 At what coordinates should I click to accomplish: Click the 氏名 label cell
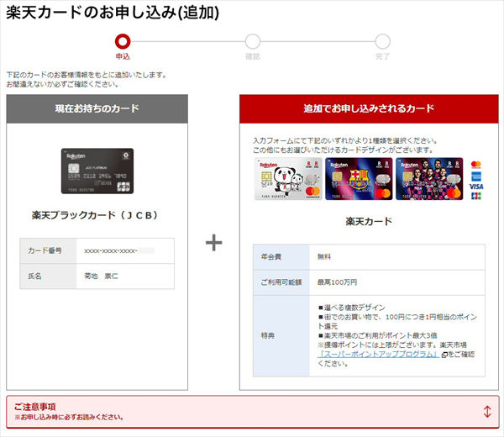(x=48, y=276)
